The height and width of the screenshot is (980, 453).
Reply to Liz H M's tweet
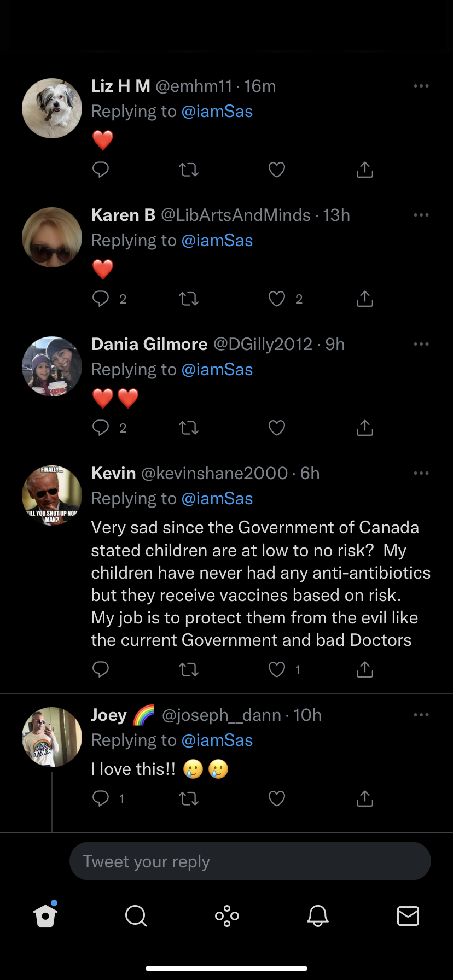[101, 170]
